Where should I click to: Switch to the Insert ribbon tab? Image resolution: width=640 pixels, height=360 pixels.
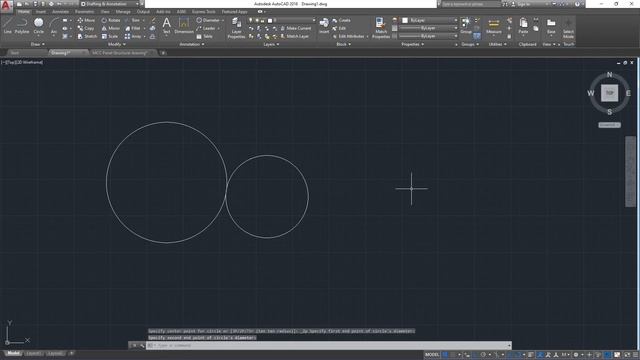41,12
